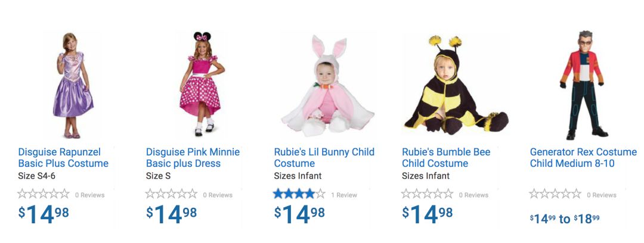Viewport: 644px width, 243px height.
Task: Click star rating under Pink Minnie dress
Action: tap(172, 194)
